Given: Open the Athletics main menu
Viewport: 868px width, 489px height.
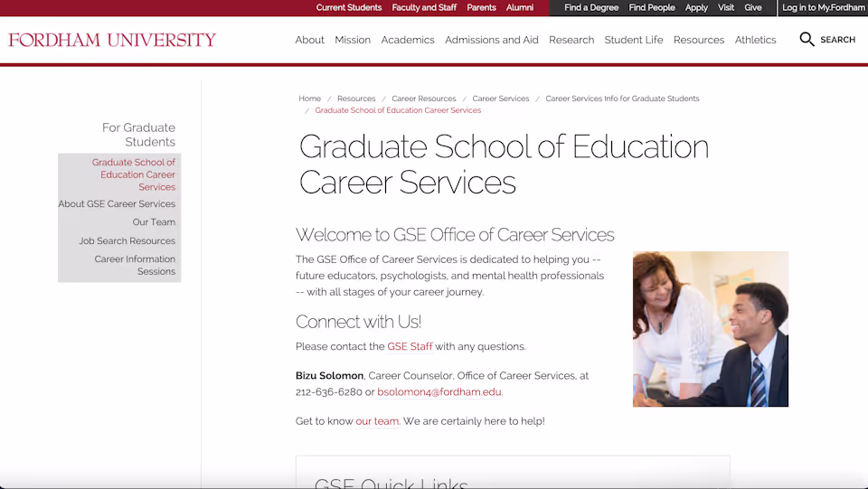Looking at the screenshot, I should (x=755, y=40).
